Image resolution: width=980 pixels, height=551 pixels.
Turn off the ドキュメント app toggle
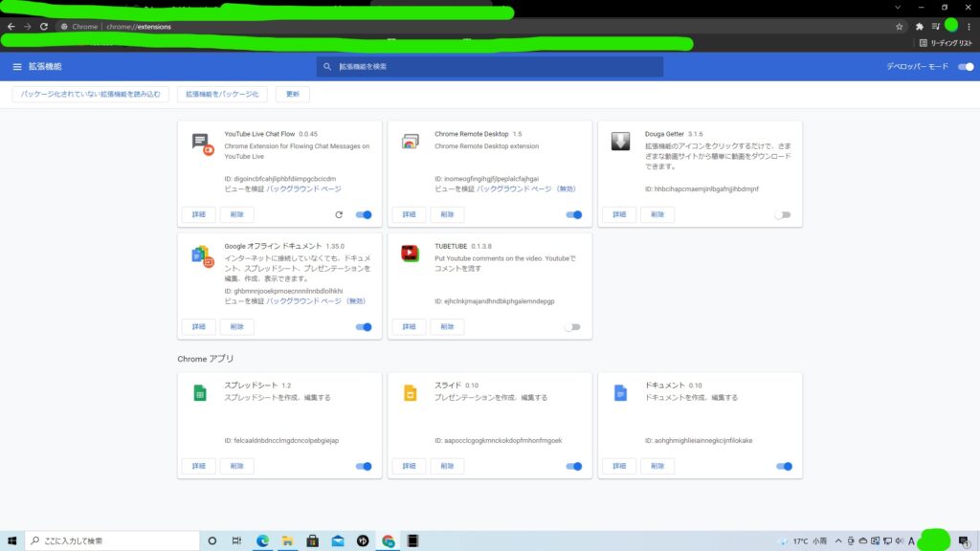click(x=785, y=466)
